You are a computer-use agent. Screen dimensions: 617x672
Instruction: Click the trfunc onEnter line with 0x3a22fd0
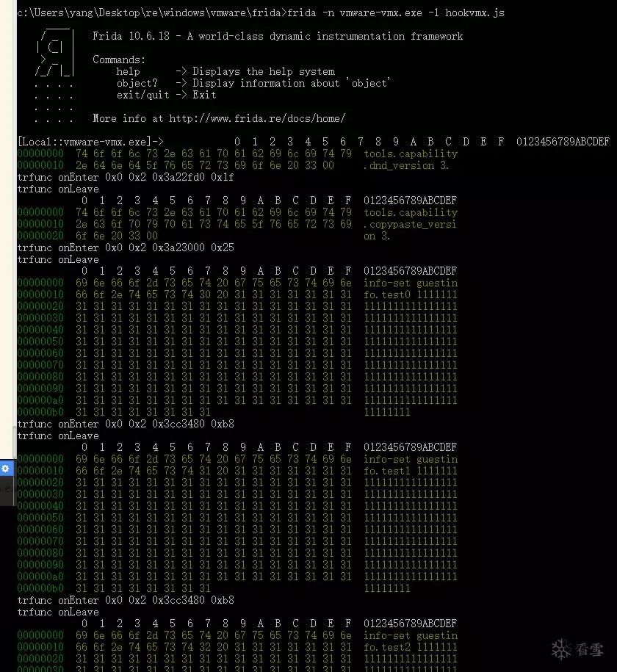point(126,177)
